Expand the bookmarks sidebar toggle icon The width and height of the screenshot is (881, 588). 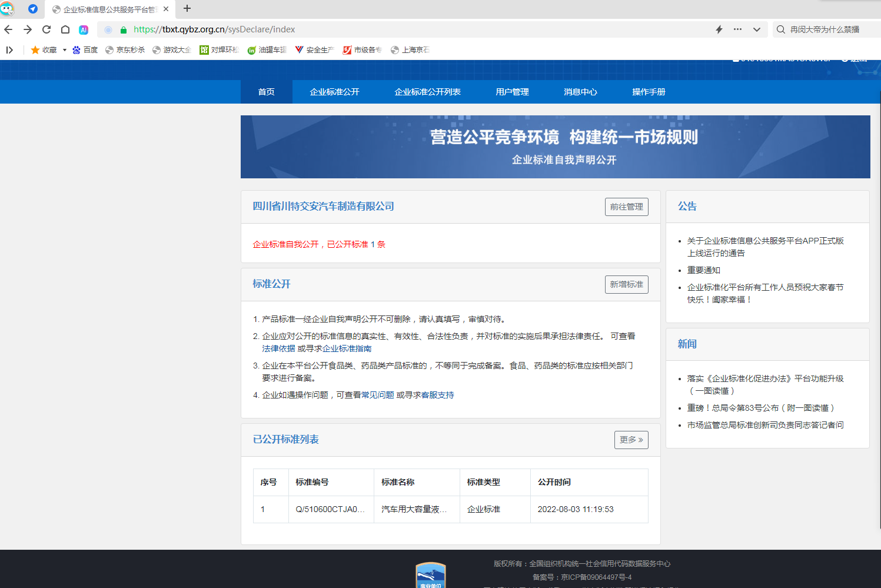point(9,50)
